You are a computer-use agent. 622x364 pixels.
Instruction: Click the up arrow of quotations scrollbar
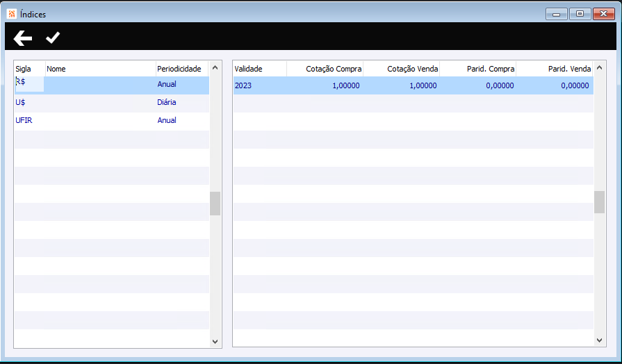(x=599, y=68)
